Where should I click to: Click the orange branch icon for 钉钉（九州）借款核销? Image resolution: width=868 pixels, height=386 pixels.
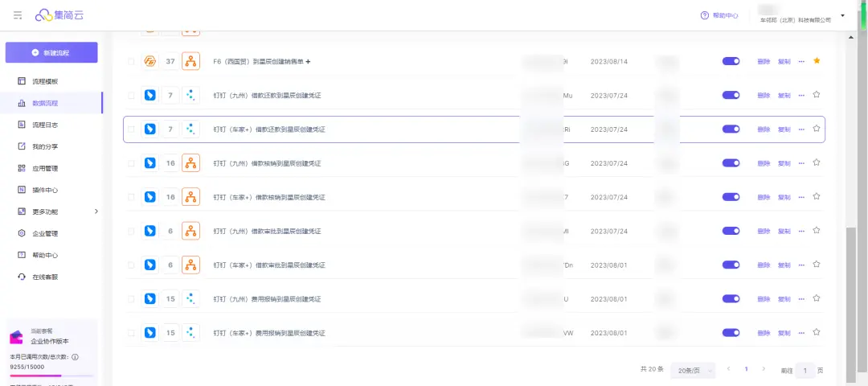pos(190,162)
